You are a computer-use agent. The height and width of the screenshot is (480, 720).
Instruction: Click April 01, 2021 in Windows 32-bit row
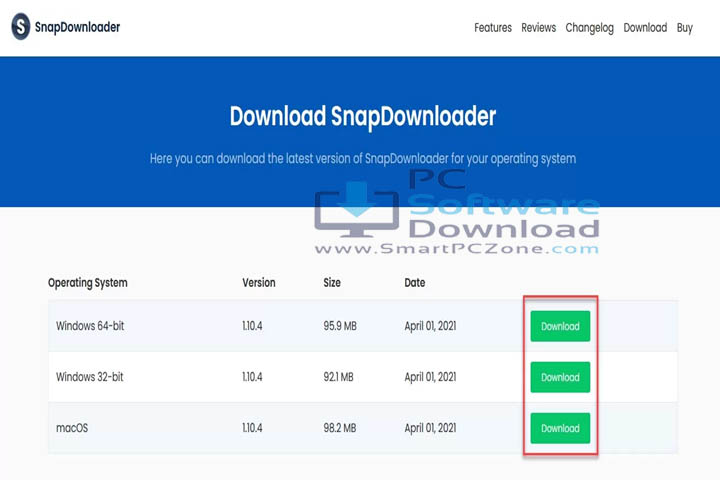tap(430, 377)
